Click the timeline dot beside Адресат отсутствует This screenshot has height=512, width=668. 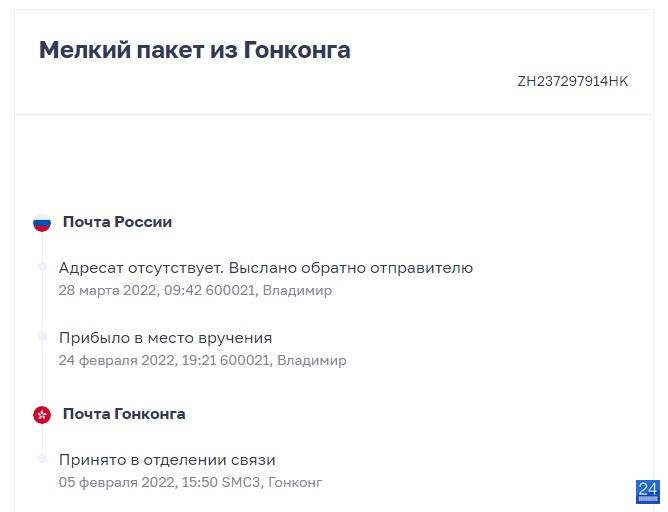click(42, 267)
